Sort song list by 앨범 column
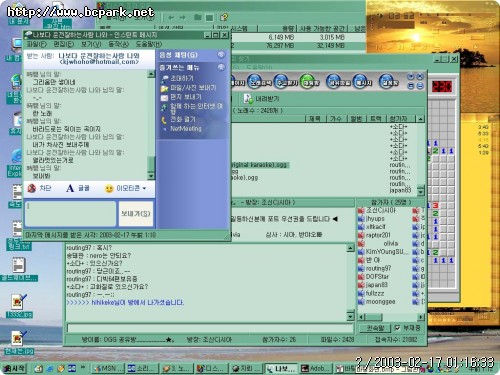The height and width of the screenshot is (375, 500). [356, 119]
